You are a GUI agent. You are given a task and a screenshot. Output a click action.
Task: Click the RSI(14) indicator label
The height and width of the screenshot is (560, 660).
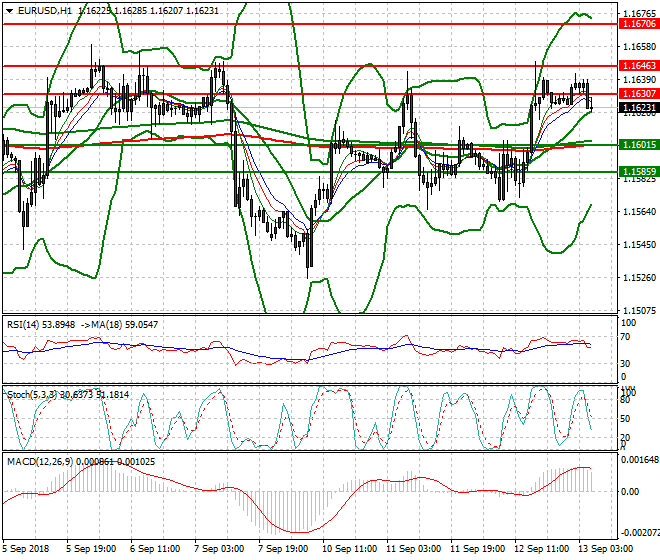pos(24,325)
